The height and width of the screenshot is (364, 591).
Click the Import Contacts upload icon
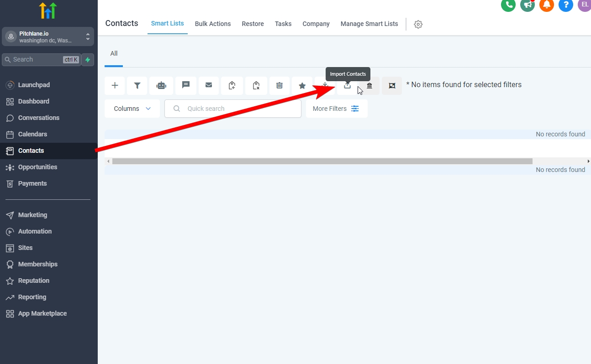tap(347, 86)
